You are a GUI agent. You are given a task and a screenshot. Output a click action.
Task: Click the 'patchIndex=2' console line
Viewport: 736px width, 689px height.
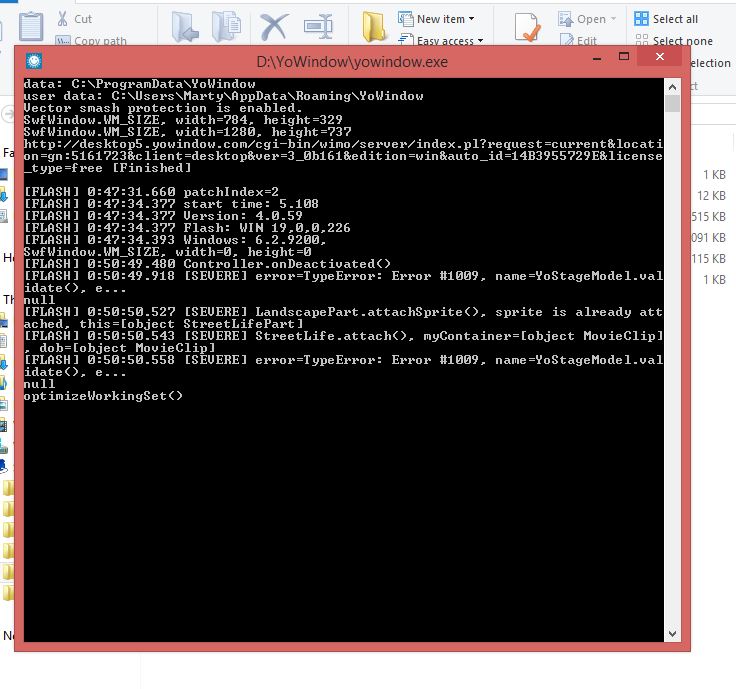click(151, 191)
